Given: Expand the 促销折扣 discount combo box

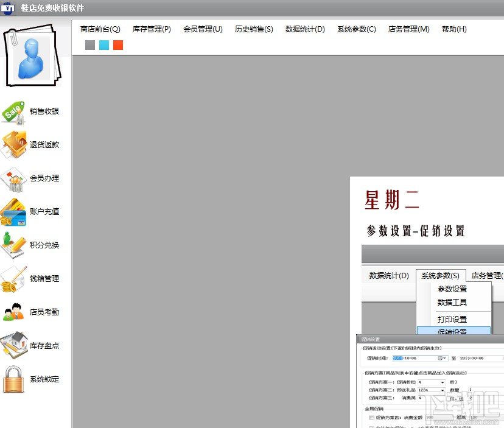Looking at the screenshot, I should coord(443,382).
